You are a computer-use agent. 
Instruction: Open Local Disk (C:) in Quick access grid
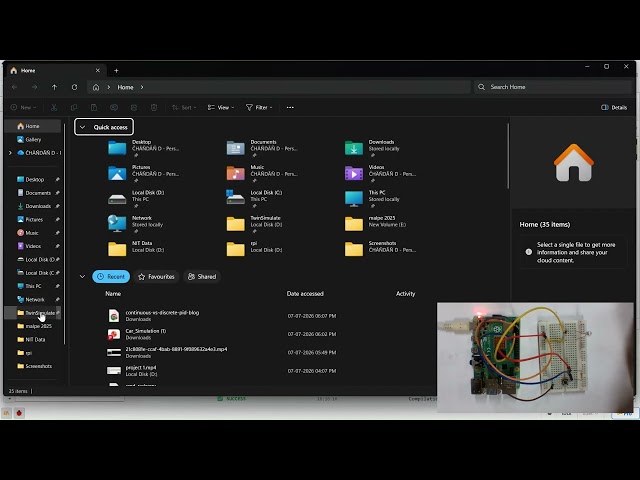point(254,199)
